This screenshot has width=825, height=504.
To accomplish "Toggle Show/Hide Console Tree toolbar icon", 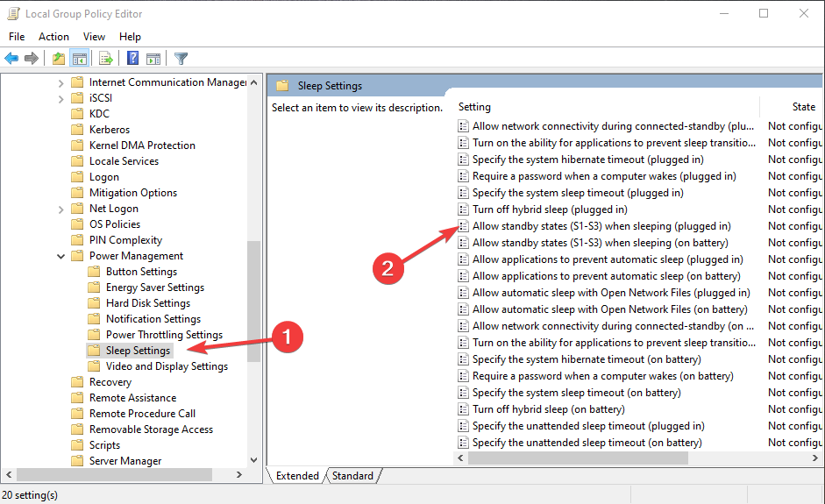I will click(x=80, y=59).
